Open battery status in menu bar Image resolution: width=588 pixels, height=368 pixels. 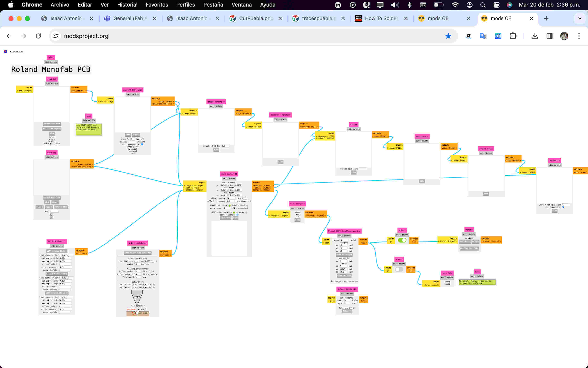(x=439, y=5)
